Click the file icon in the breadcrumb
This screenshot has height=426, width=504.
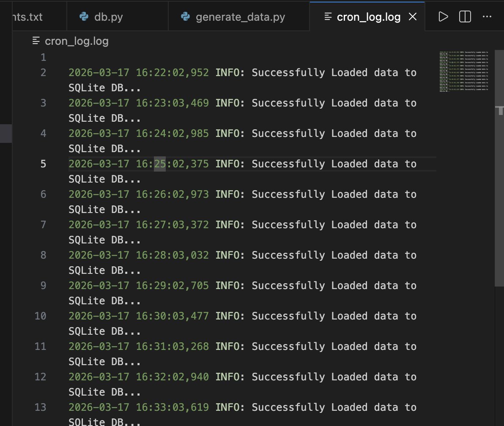click(36, 41)
